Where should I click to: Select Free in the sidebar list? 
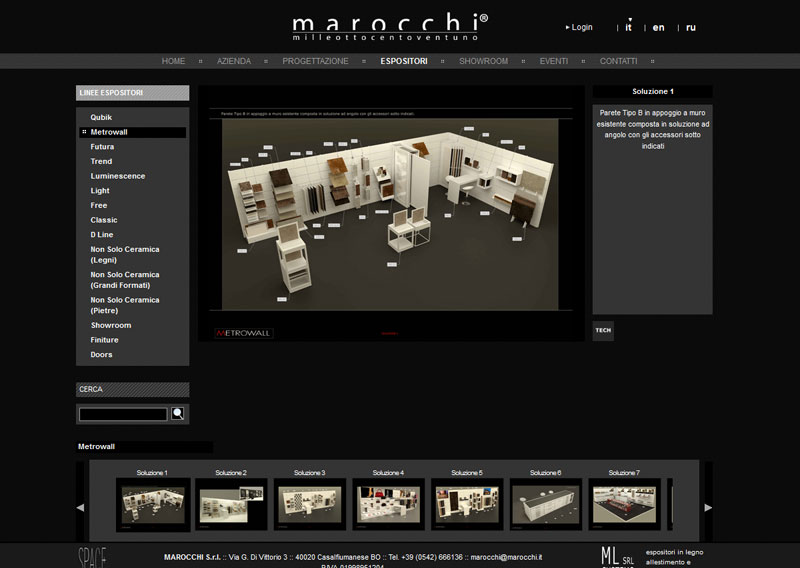98,205
